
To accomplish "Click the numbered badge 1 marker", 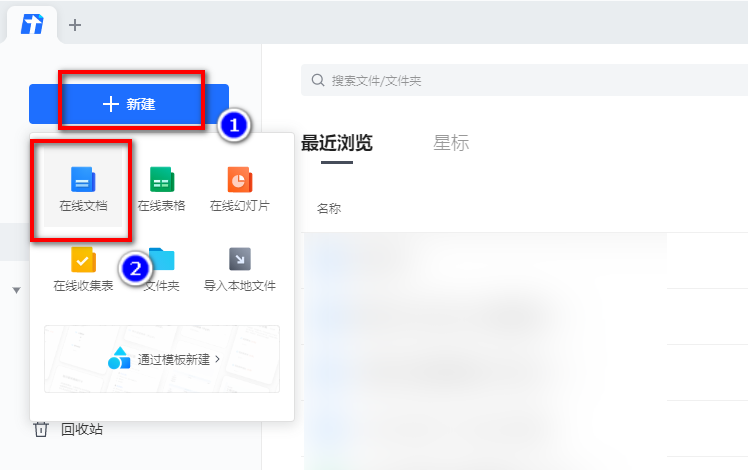I will click(233, 125).
